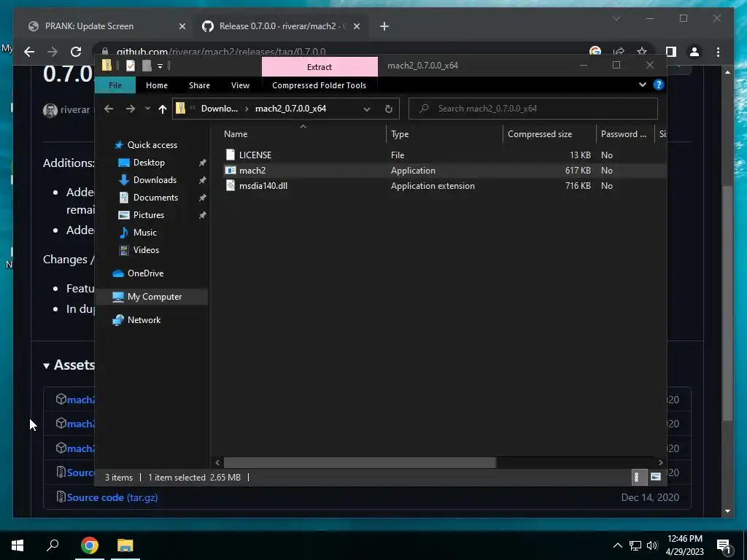Show hidden system tray icons
This screenshot has width=747, height=560.
point(617,545)
